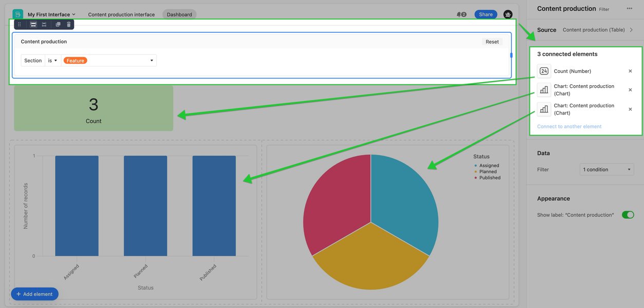Open the more options ellipsis menu
Viewport: 644px width, 308px height.
click(x=630, y=8)
